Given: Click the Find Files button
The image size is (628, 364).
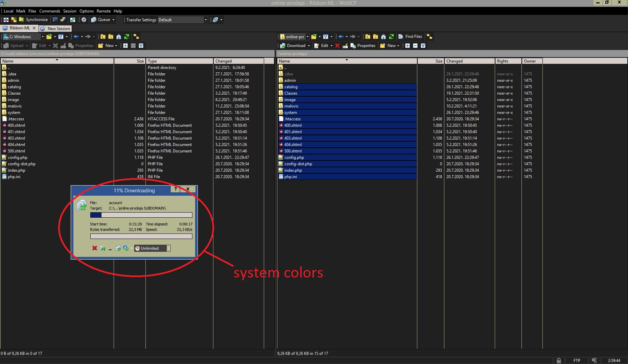Looking at the screenshot, I should click(410, 37).
